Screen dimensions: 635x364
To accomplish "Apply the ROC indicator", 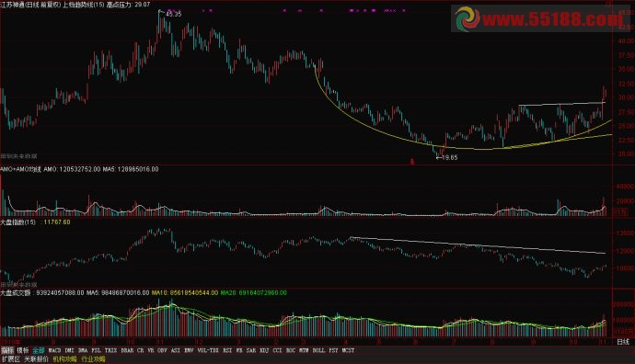I will 291,350.
